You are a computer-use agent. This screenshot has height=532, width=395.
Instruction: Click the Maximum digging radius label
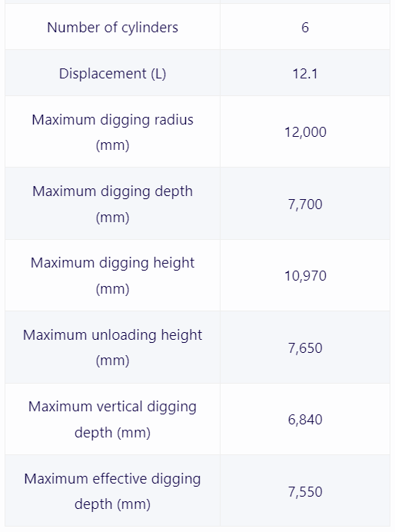pos(112,132)
